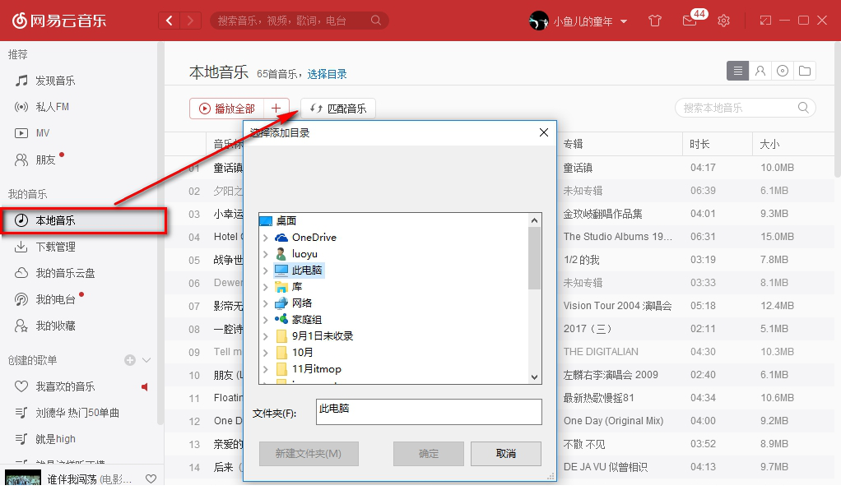Switch to folder view icon
Viewport: 841px width, 504px height.
coord(805,71)
